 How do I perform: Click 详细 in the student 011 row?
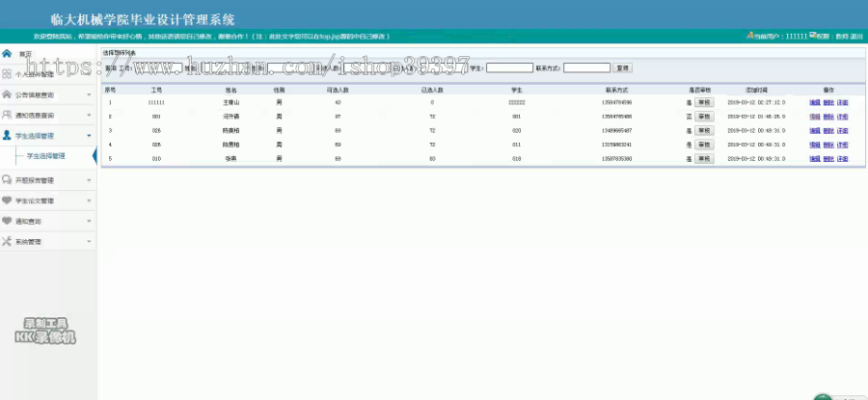843,145
